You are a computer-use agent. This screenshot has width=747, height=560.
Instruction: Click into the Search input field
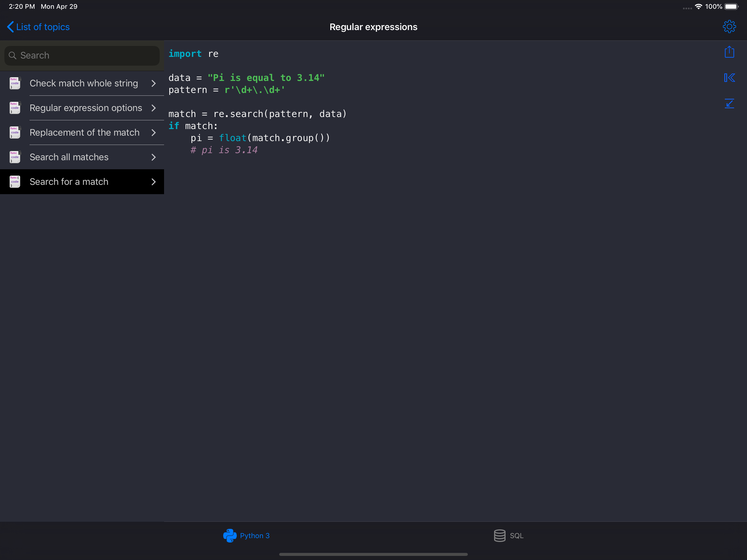tap(88, 56)
